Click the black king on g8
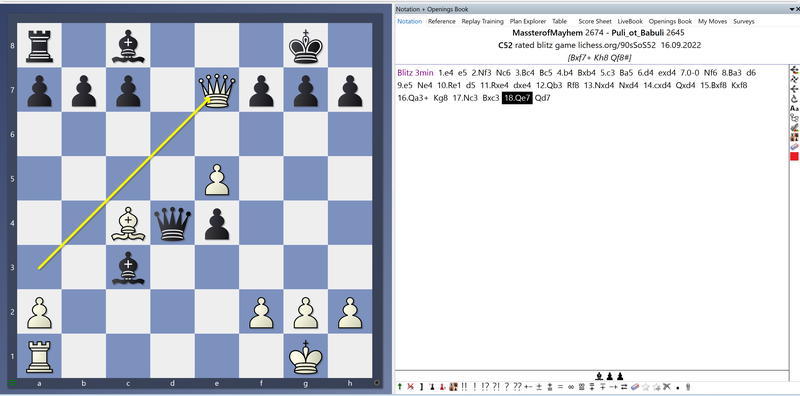This screenshot has height=396, width=800. (x=306, y=45)
